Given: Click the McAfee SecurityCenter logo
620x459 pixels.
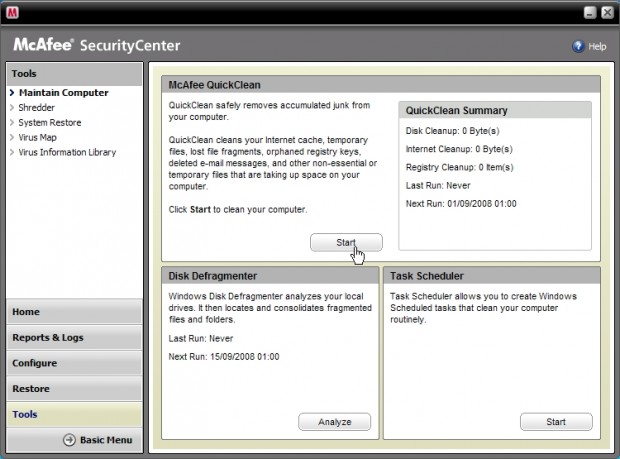Looking at the screenshot, I should click(98, 45).
